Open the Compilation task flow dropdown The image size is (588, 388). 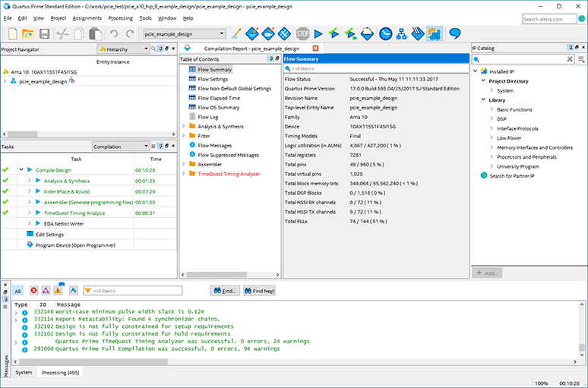[x=121, y=147]
